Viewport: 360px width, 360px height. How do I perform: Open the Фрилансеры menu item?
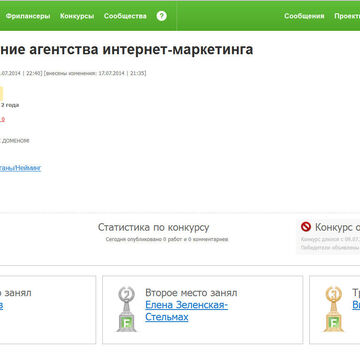point(28,16)
